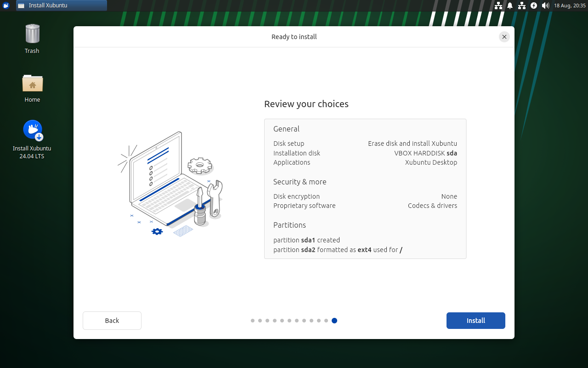Click the 'Applications' label

coord(292,162)
